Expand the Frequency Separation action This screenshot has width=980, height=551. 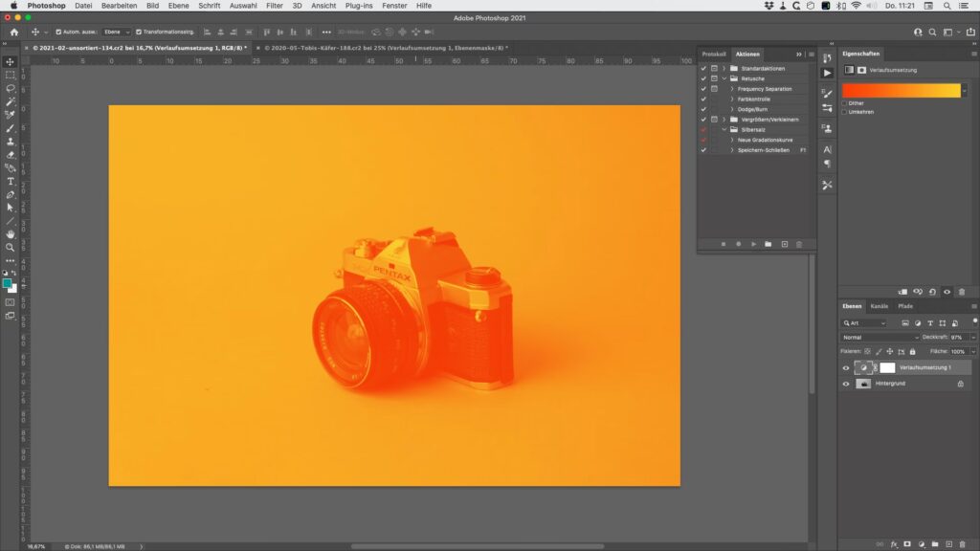732,89
